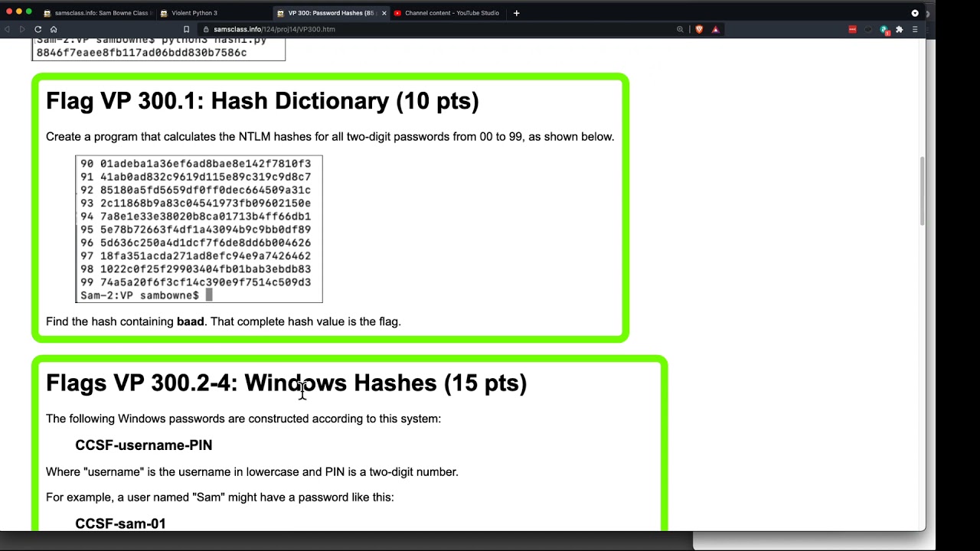
Task: Open the browser home page
Action: [54, 29]
